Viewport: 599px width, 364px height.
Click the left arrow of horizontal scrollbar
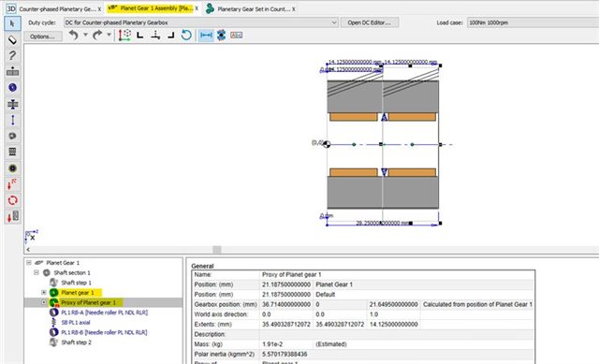pos(28,250)
